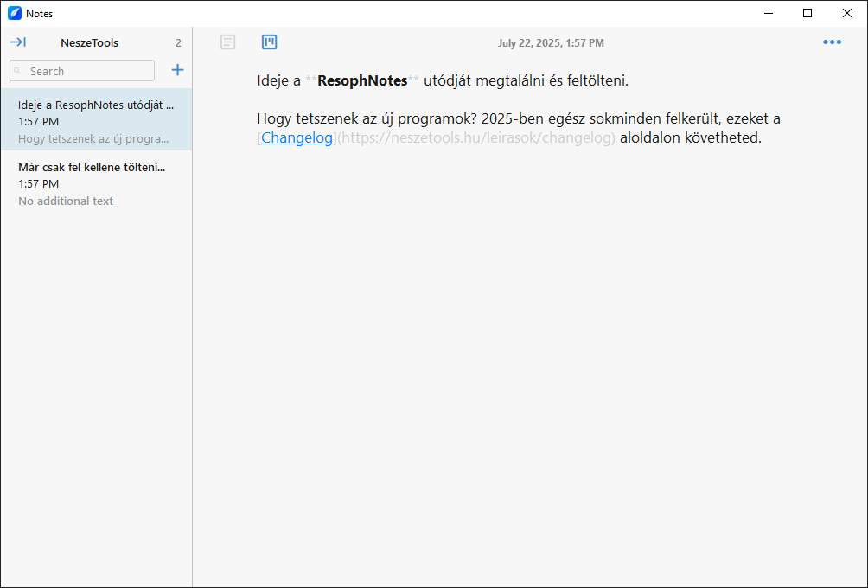This screenshot has width=868, height=588.
Task: Open the three-dot more options menu
Action: (x=832, y=42)
